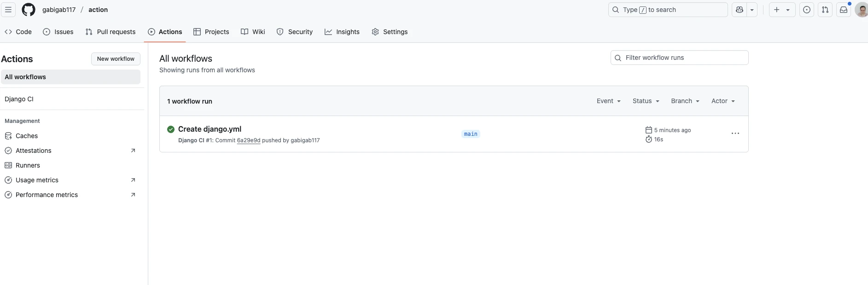Open the Copilot chat icon
The height and width of the screenshot is (285, 868).
click(x=740, y=10)
